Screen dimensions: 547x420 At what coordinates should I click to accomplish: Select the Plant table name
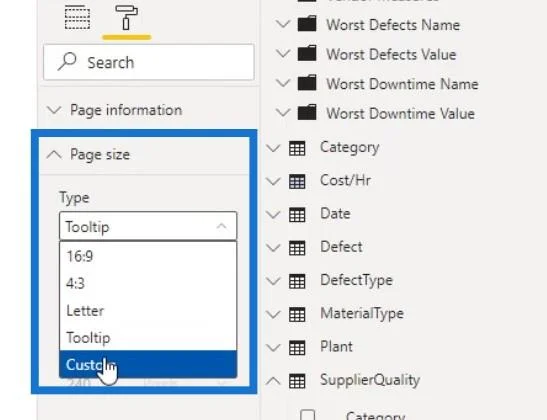pos(336,346)
